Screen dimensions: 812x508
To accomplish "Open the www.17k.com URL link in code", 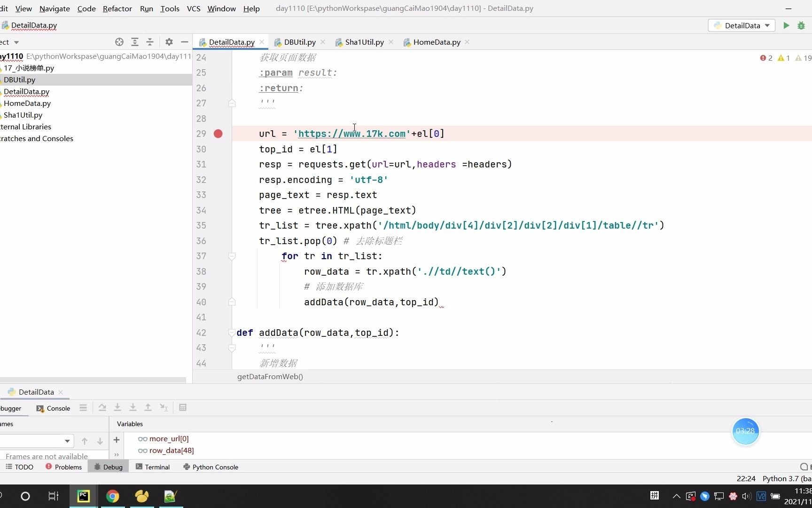I will (351, 134).
